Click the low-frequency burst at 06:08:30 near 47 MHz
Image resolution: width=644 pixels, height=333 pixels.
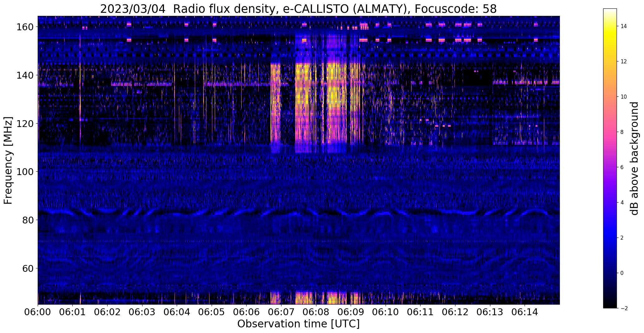[337, 298]
